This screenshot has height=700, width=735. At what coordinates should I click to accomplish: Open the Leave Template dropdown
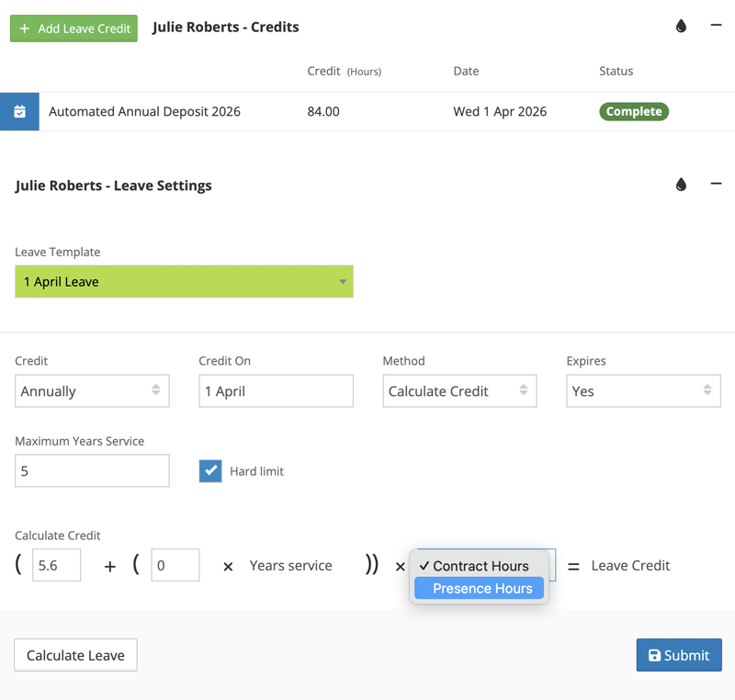pos(185,282)
